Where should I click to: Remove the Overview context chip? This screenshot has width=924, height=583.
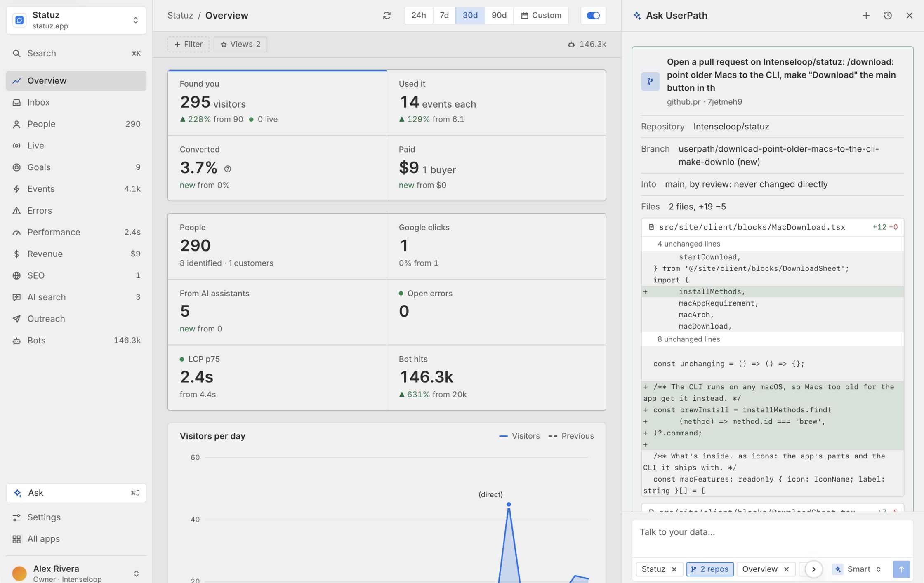[x=786, y=569]
